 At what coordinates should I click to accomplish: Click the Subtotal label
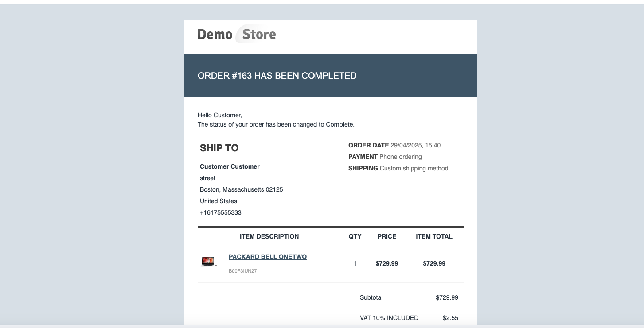(x=371, y=297)
